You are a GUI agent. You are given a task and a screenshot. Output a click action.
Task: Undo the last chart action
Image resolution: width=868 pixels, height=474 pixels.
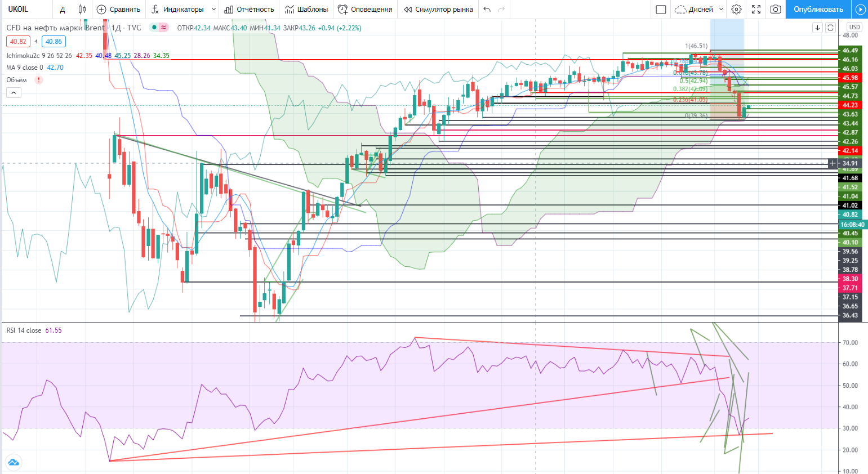click(x=487, y=9)
